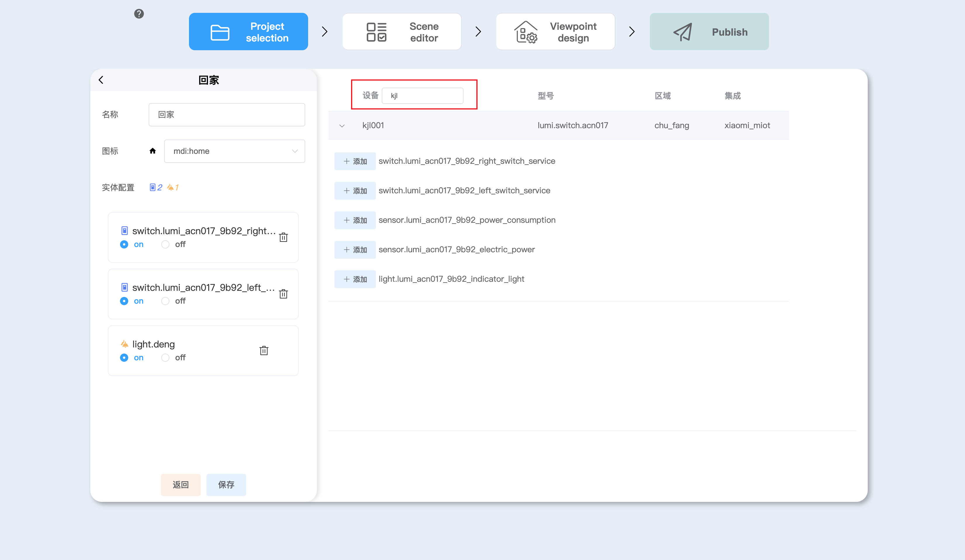Go to the Publish step
965x560 pixels.
(709, 32)
